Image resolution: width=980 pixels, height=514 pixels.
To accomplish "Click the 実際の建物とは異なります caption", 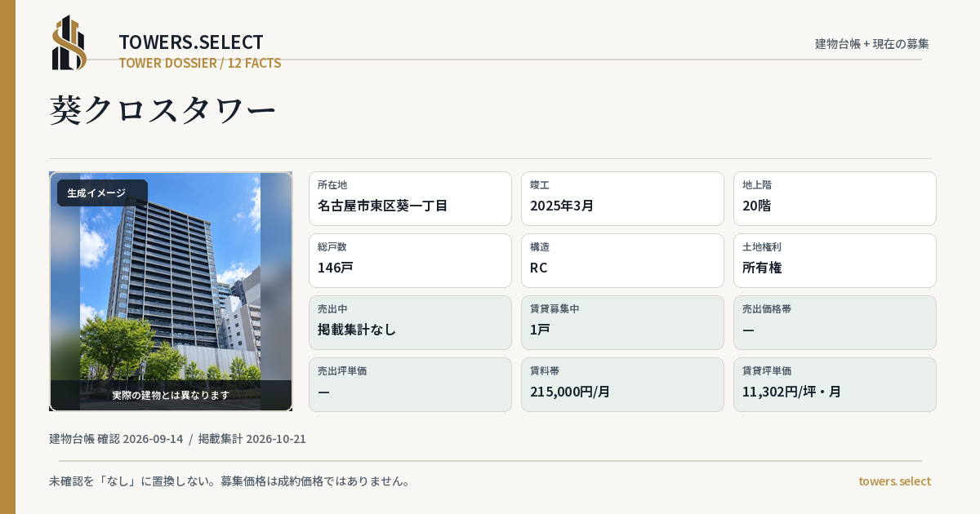I will click(171, 395).
